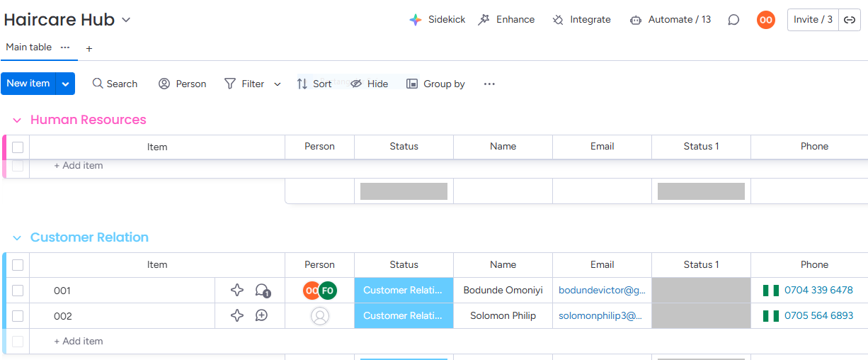868x360 pixels.
Task: Click the AI sparkle icon for item 001
Action: tap(237, 291)
